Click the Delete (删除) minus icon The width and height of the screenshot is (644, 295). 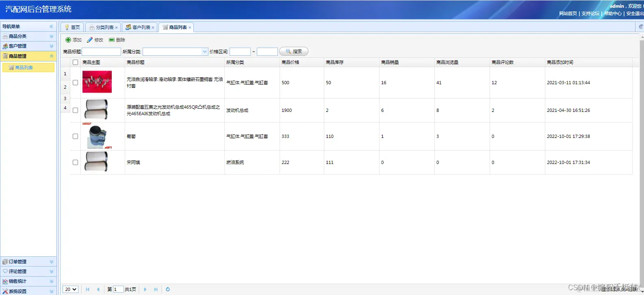112,40
